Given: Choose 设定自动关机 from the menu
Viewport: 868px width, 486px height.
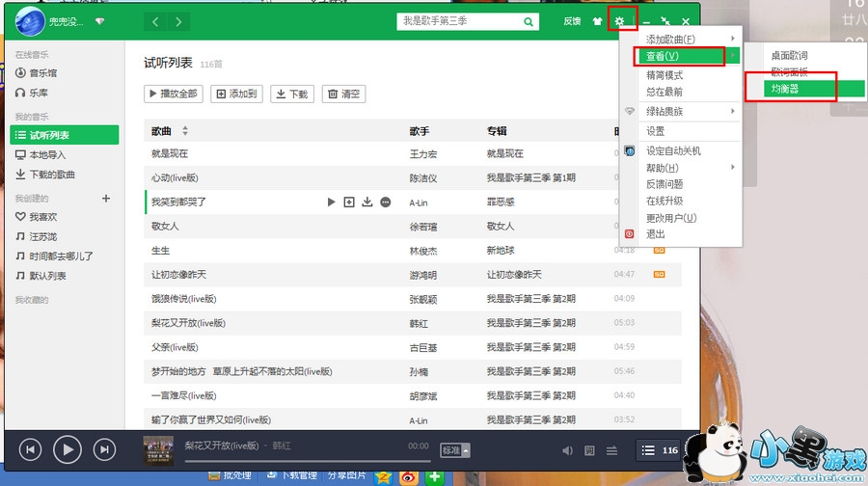Looking at the screenshot, I should pos(673,151).
